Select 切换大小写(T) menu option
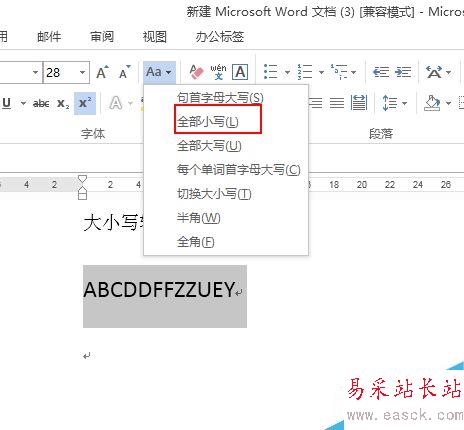This screenshot has width=464, height=430. click(x=226, y=194)
